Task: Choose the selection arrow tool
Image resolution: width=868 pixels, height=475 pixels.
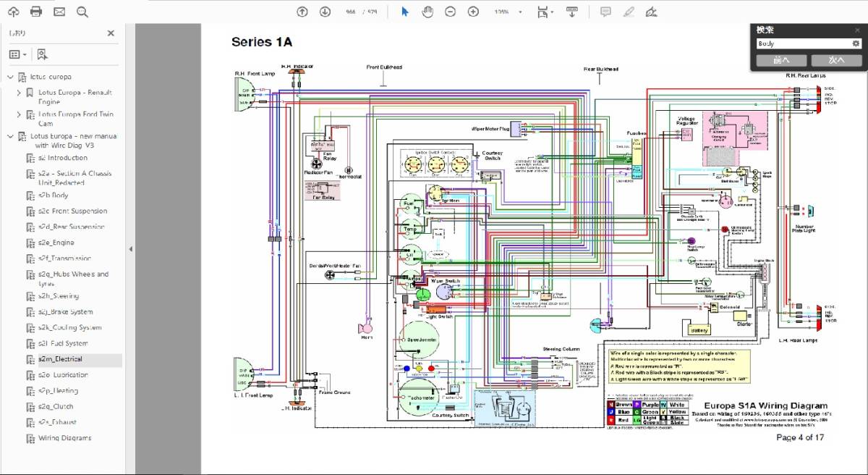Action: tap(405, 12)
